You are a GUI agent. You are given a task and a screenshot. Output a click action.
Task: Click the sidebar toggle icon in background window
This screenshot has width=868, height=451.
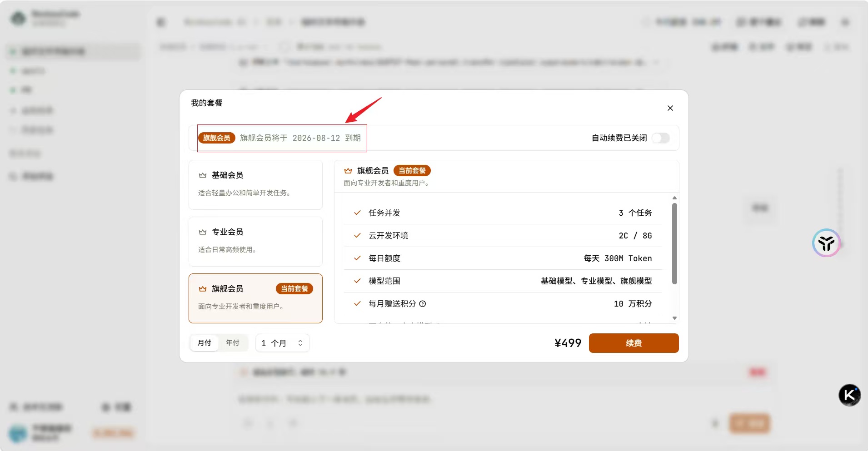tap(161, 22)
